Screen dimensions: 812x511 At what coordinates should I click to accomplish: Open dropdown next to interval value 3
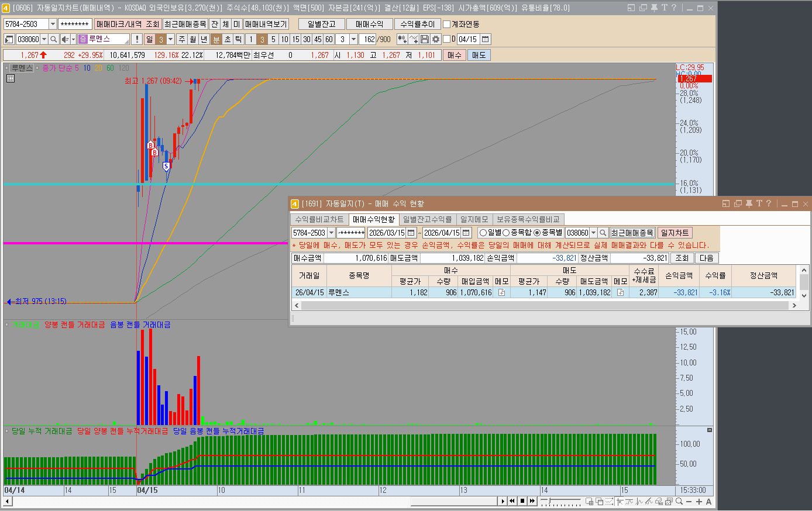pos(353,39)
